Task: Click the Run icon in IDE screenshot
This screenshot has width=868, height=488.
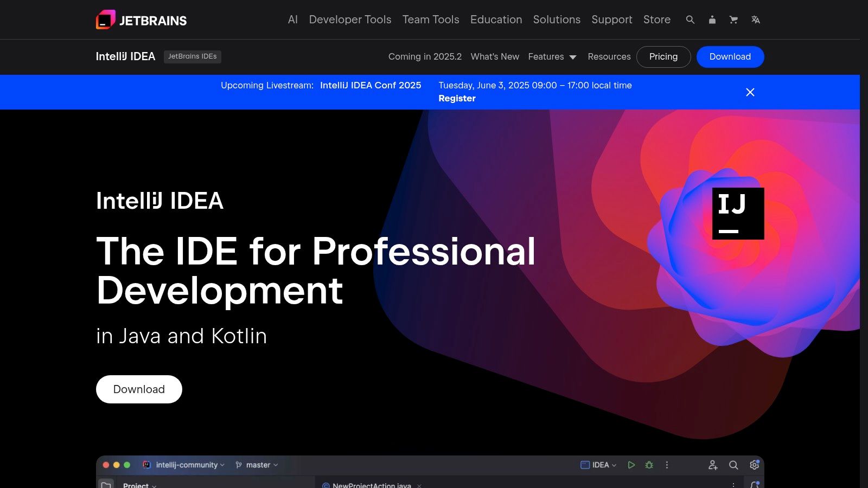Action: [631, 465]
